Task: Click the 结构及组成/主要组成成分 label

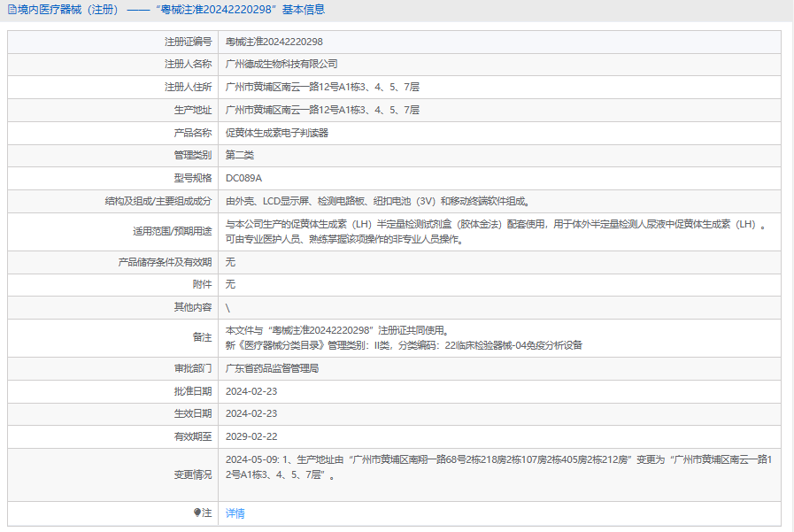Action: tap(158, 201)
